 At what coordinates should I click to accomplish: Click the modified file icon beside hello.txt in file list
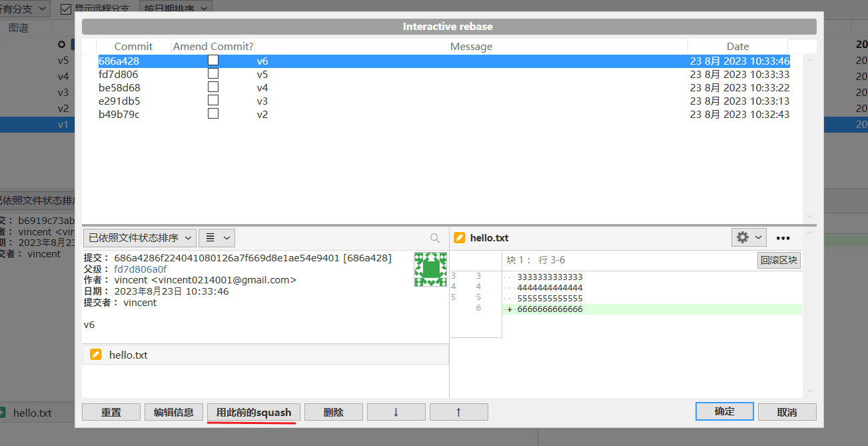tap(96, 355)
